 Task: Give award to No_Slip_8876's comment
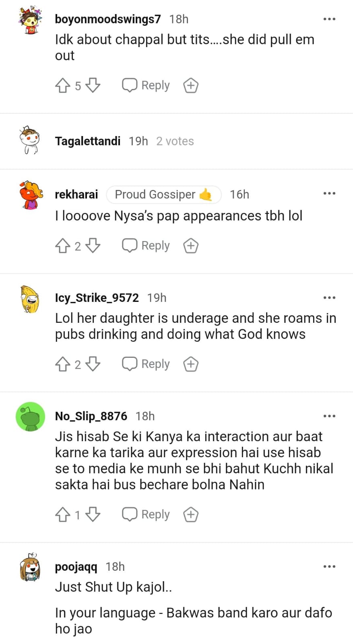191,514
